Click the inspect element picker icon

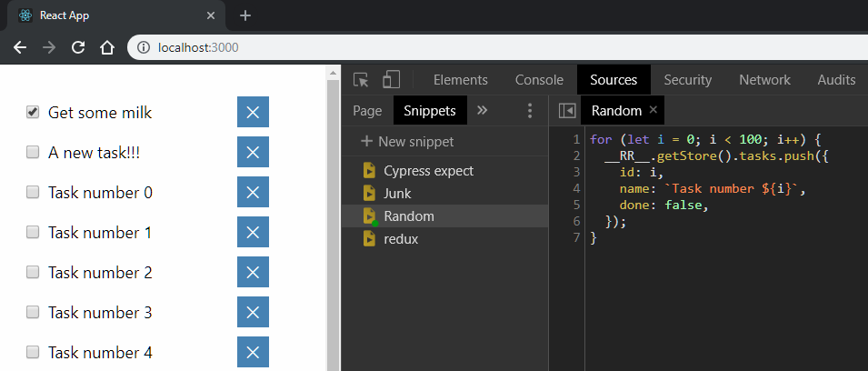tap(361, 80)
